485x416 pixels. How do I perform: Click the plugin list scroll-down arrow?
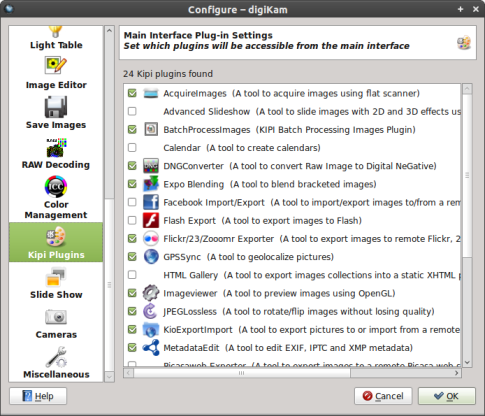coord(467,362)
